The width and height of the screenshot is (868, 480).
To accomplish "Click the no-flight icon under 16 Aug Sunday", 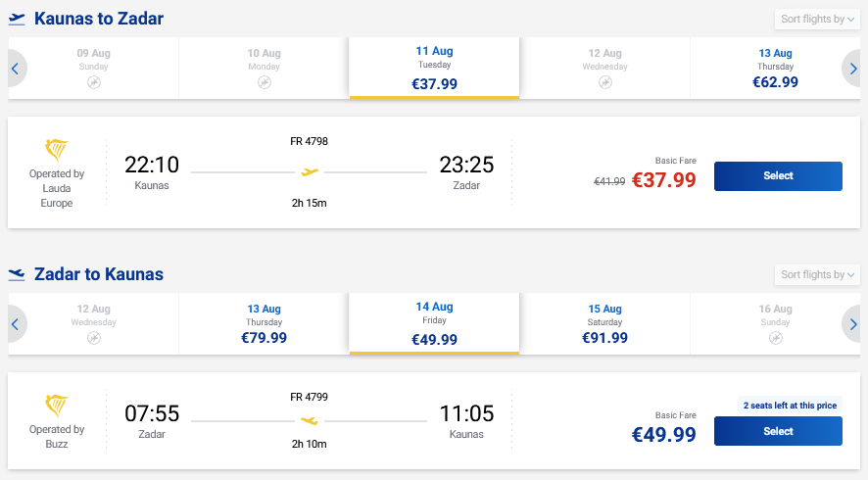I will click(x=776, y=338).
